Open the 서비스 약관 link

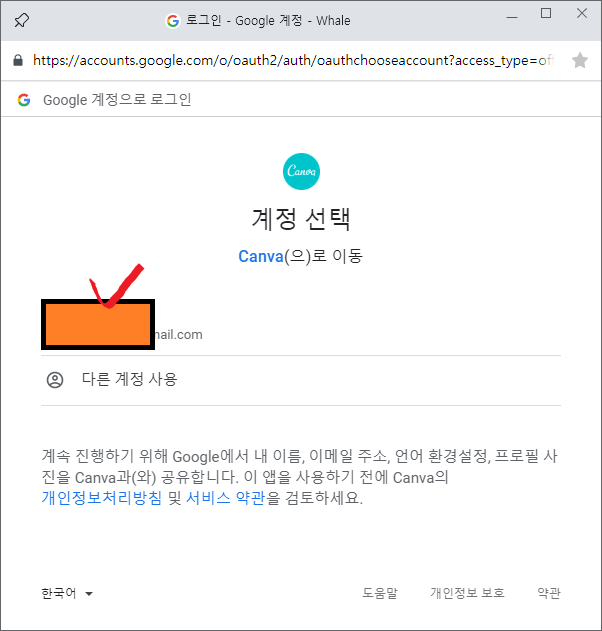tap(226, 498)
